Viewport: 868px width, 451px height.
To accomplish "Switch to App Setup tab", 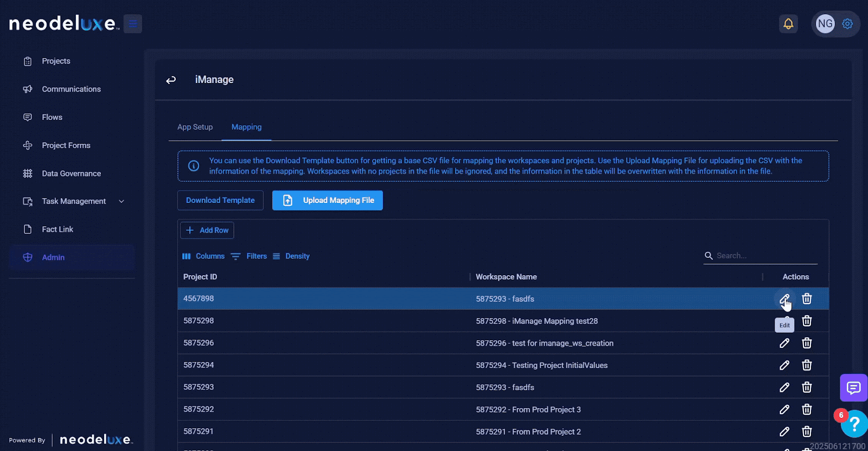I will click(x=195, y=127).
